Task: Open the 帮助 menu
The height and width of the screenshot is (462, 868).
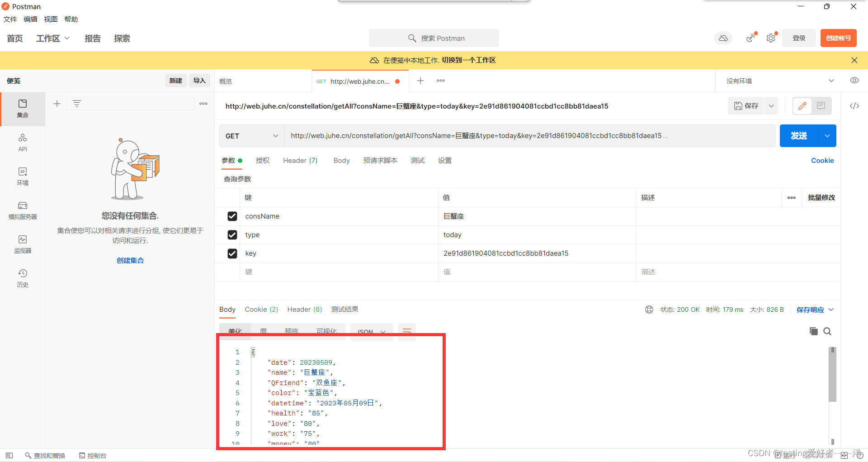Action: click(71, 19)
